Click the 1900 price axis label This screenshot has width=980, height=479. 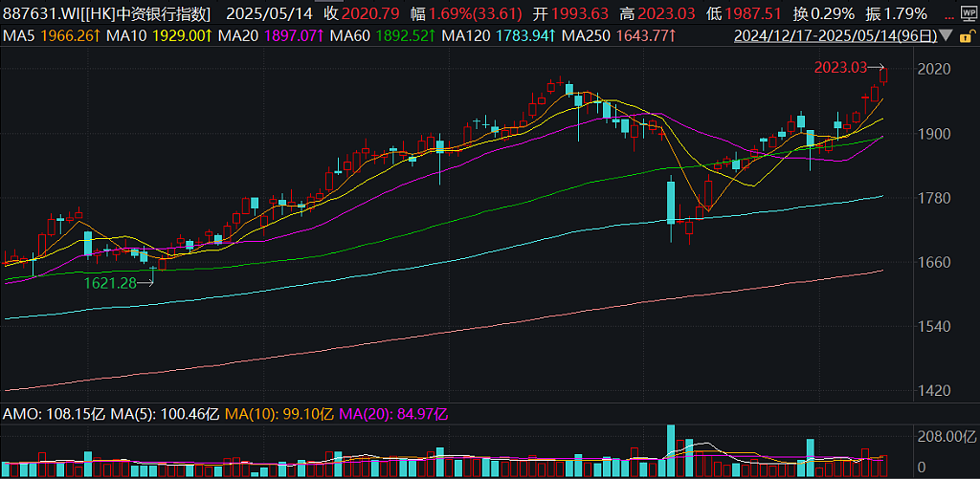(932, 134)
